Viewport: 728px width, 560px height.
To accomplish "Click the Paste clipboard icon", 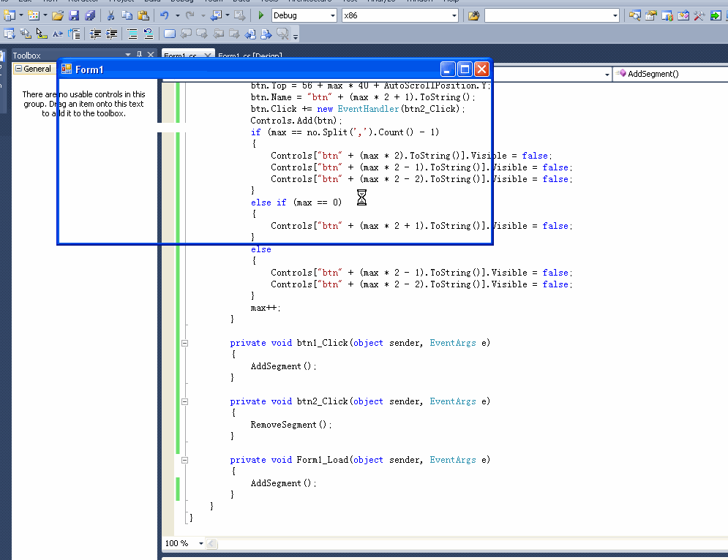I will (x=143, y=15).
